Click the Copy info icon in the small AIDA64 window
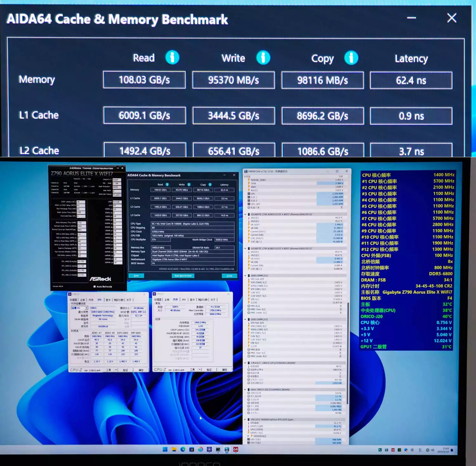476x466 pixels. [x=210, y=185]
